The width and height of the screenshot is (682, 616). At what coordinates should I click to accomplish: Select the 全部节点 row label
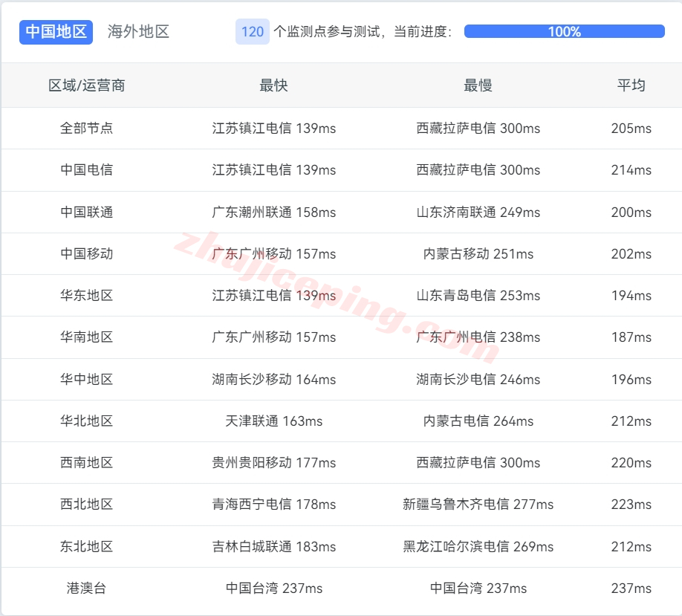(87, 128)
